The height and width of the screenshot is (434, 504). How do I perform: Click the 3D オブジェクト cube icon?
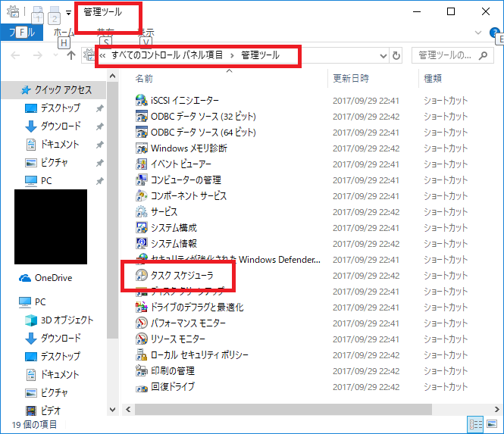pos(31,320)
